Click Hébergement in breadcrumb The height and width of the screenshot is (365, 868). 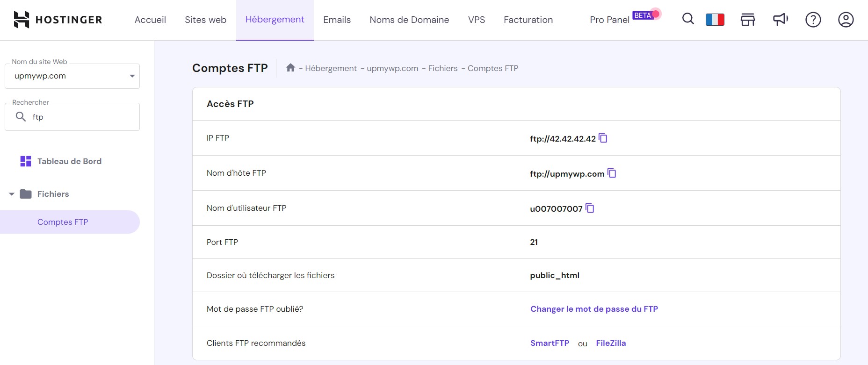pyautogui.click(x=331, y=68)
